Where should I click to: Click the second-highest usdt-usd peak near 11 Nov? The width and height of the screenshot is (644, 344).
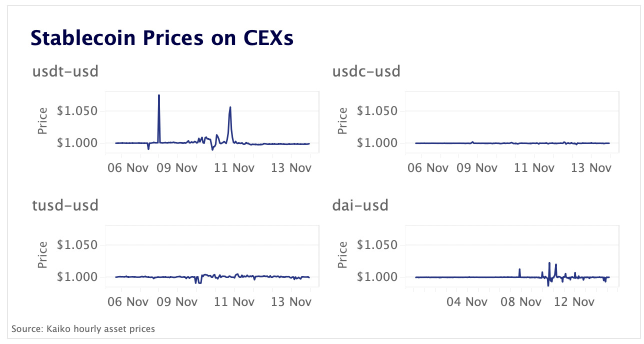(x=230, y=107)
